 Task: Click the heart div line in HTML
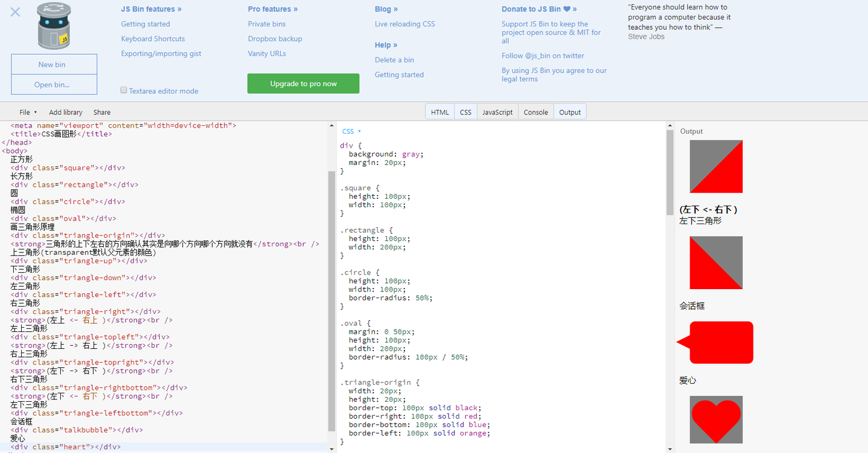[x=66, y=447]
